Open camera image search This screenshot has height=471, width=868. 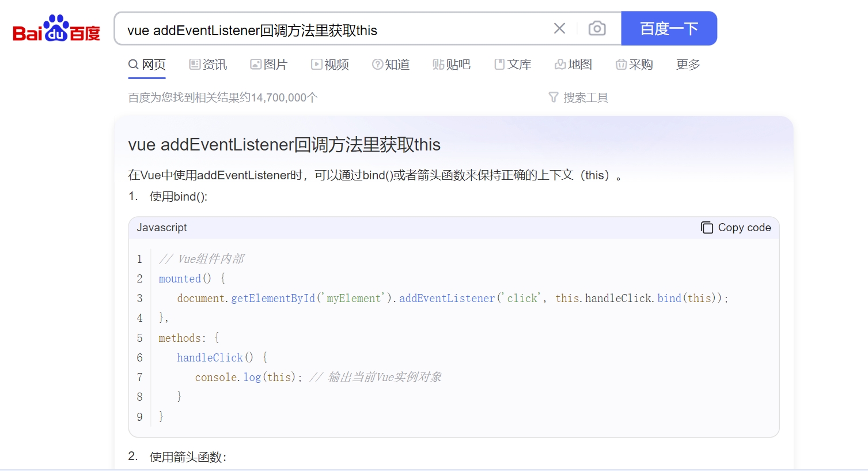[597, 29]
